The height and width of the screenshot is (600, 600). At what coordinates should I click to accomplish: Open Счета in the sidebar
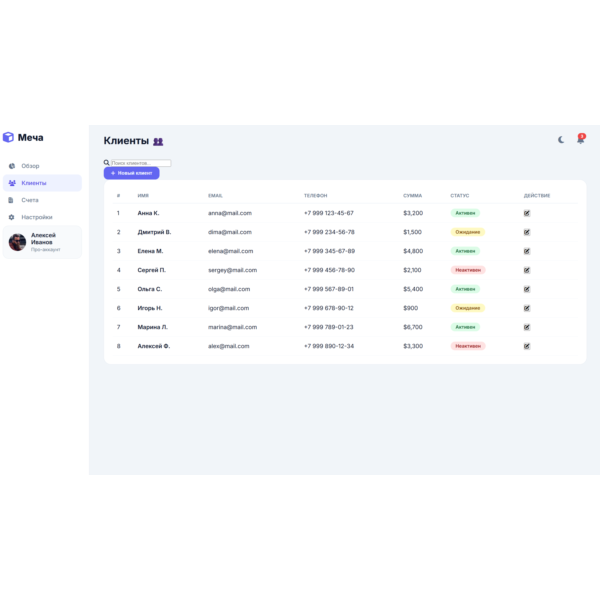tap(42, 200)
